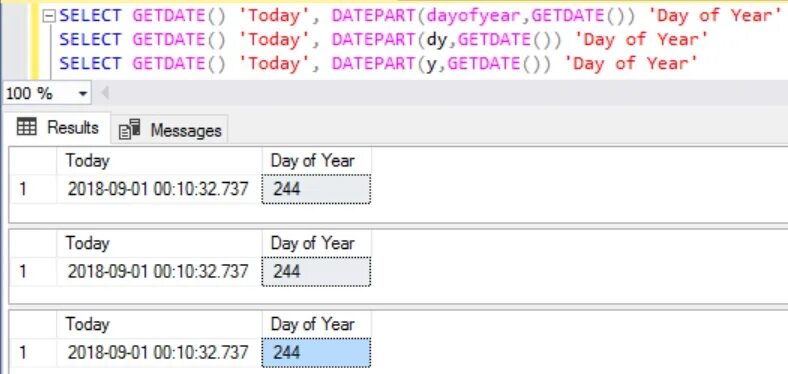Screen dimensions: 788x374
Task: Select the 244 cell in second result set
Action: 316,271
